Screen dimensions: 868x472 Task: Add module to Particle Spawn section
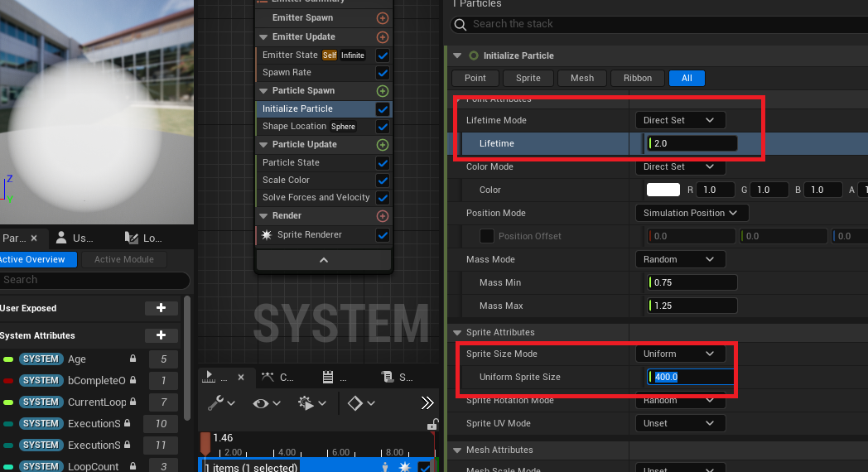(x=383, y=91)
